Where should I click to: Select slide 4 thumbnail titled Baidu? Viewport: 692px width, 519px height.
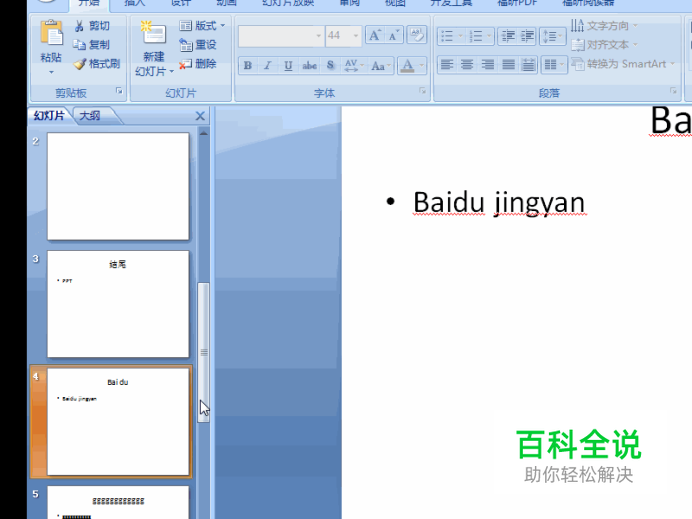[118, 422]
